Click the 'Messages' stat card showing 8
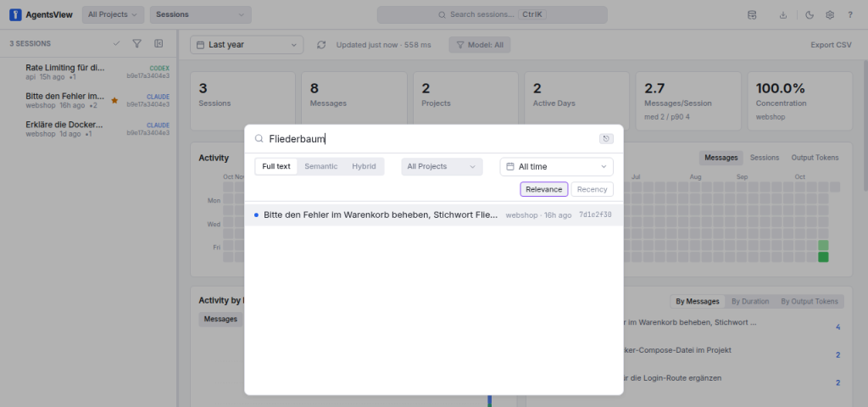Image resolution: width=868 pixels, height=407 pixels. pos(354,100)
